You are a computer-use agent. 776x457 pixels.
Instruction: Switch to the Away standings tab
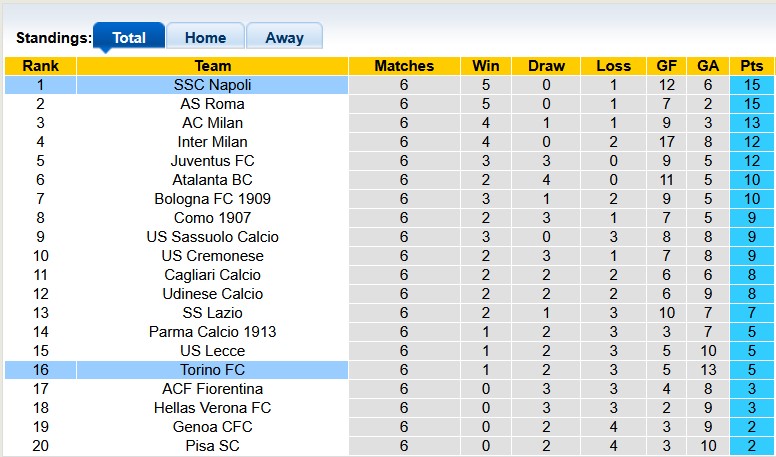(x=284, y=37)
